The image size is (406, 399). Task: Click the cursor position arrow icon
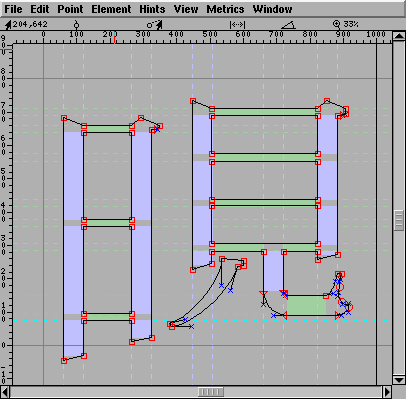tap(8, 24)
